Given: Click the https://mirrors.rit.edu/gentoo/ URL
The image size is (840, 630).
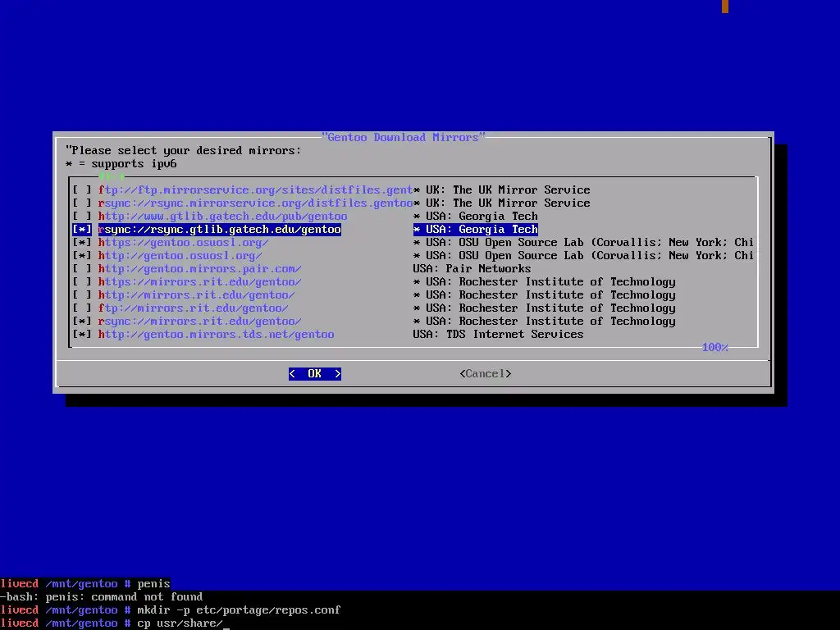Looking at the screenshot, I should 200,282.
